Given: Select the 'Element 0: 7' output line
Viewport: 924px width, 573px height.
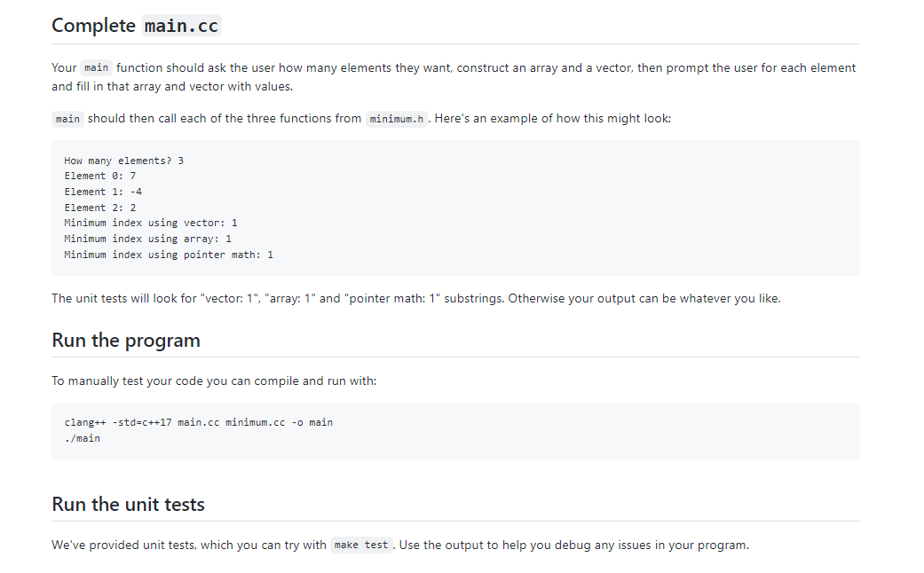Looking at the screenshot, I should tap(100, 176).
